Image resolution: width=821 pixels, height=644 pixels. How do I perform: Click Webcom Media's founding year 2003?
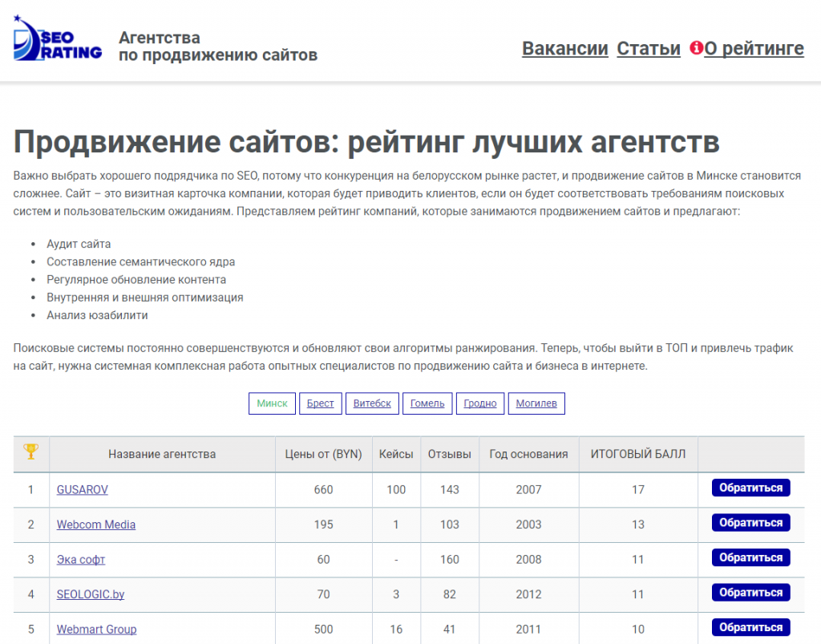pos(528,525)
